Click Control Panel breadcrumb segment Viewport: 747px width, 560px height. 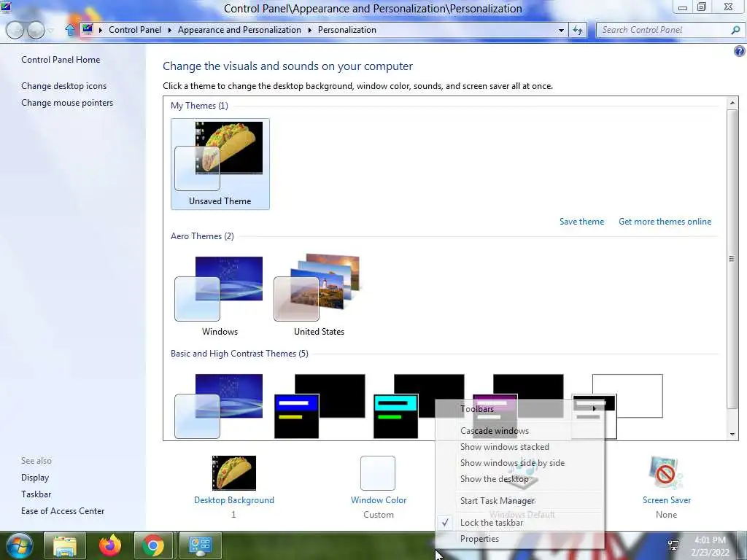click(x=135, y=29)
